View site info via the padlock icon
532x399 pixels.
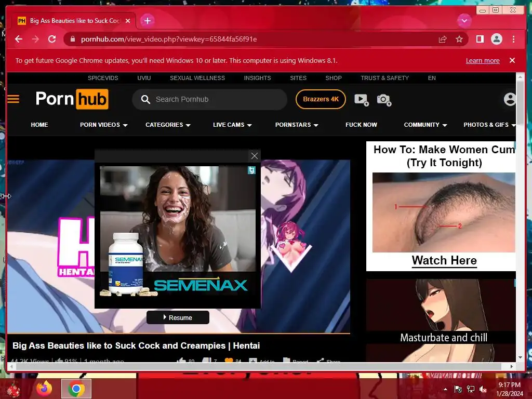pos(72,39)
